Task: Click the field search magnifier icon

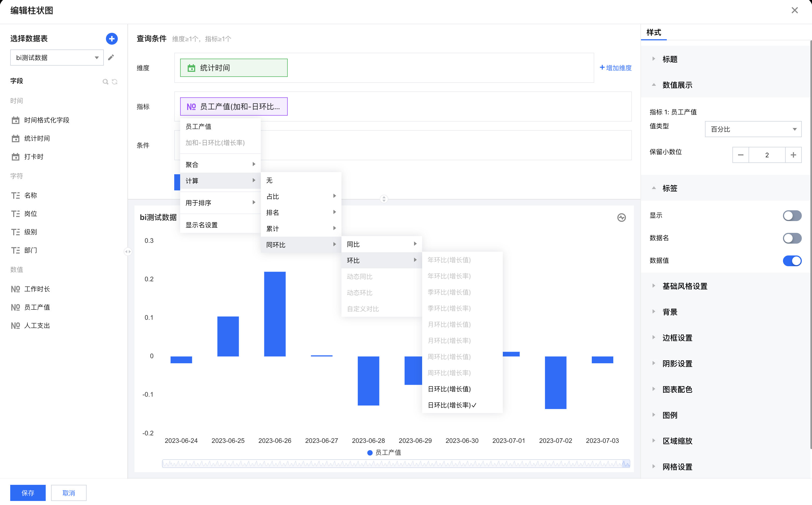Action: point(105,81)
